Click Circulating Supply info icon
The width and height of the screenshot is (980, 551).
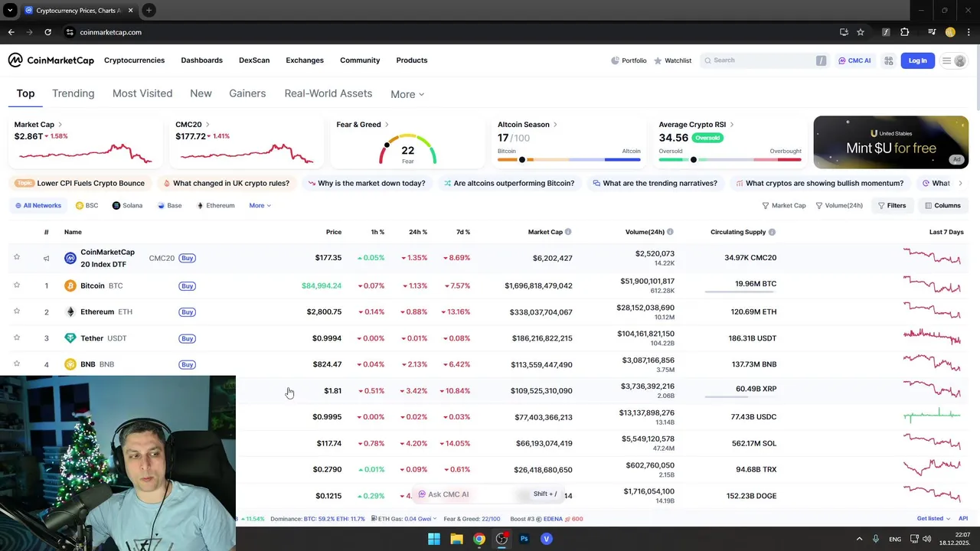click(772, 232)
